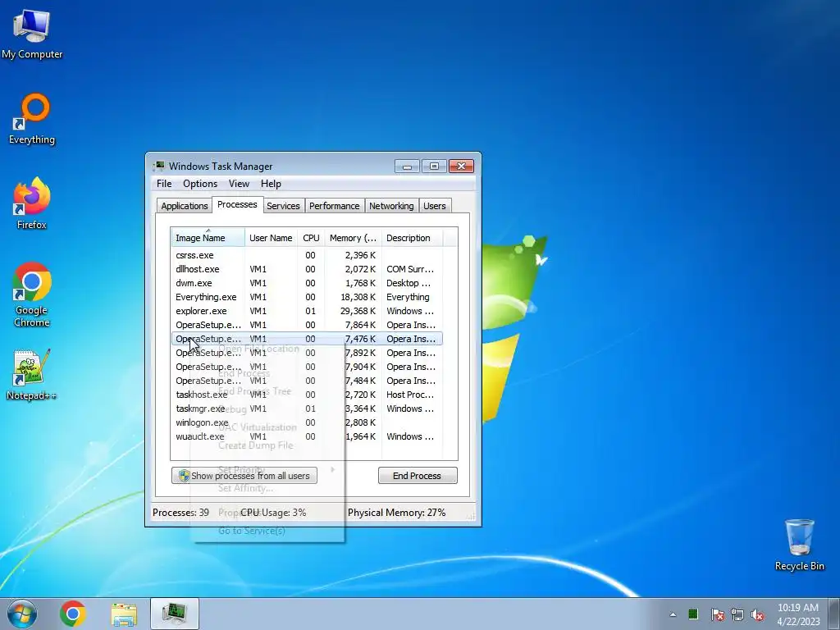Select the csrss.exe process row
The height and width of the screenshot is (630, 840).
point(307,255)
